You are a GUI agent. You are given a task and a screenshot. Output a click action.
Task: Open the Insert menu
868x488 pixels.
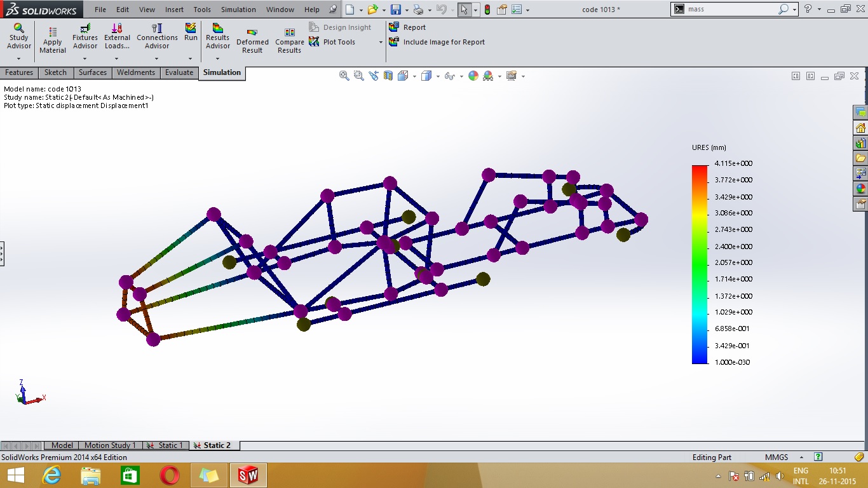tap(174, 10)
